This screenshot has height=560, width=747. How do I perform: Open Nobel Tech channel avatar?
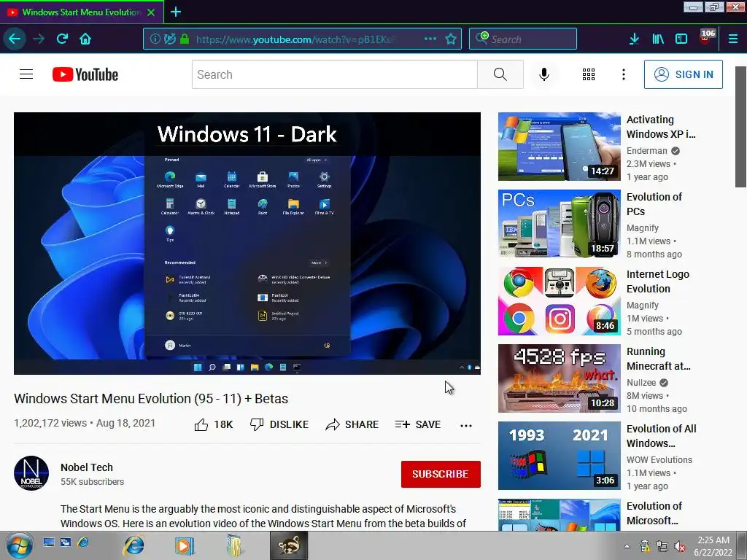[31, 473]
